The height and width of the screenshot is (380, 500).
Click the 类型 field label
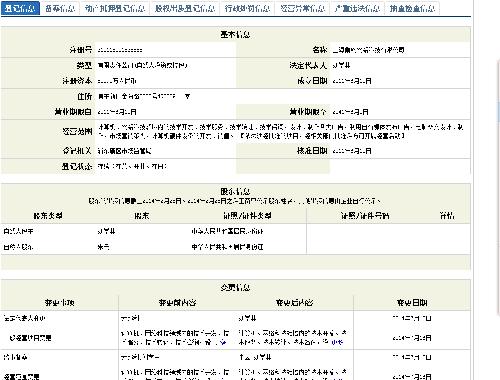[x=84, y=65]
